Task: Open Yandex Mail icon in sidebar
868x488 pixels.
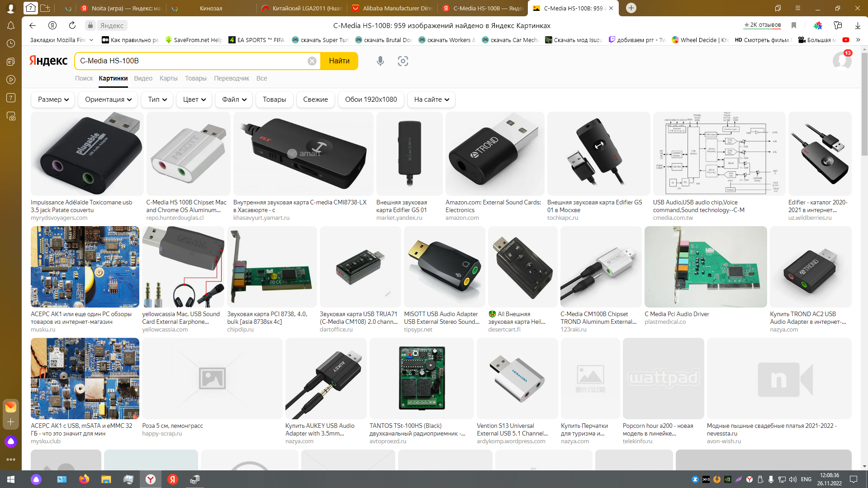Action: pyautogui.click(x=11, y=407)
